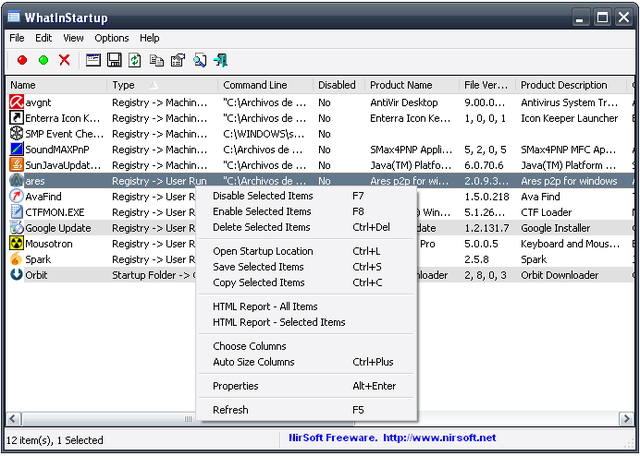Click the SMP Event Checker row icon
640x456 pixels.
pos(16,133)
